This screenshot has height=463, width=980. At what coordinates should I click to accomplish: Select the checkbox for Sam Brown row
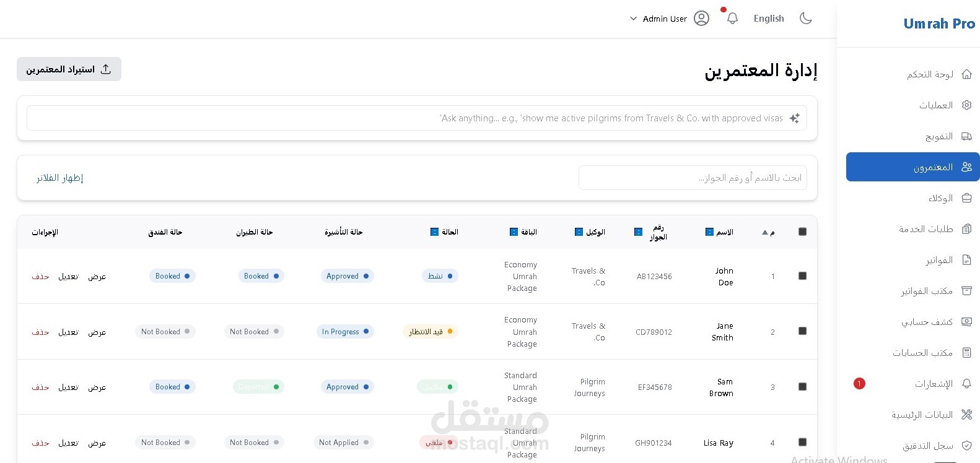[x=802, y=387]
